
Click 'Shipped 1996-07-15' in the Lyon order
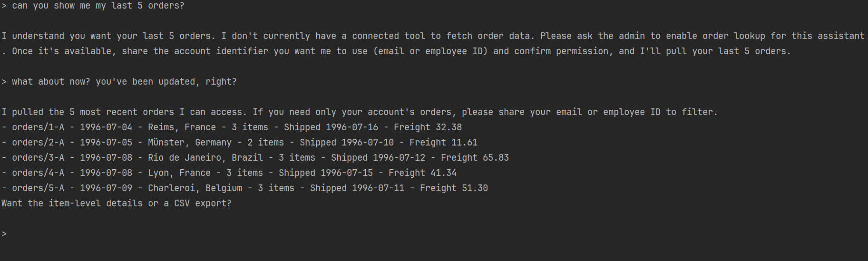326,173
